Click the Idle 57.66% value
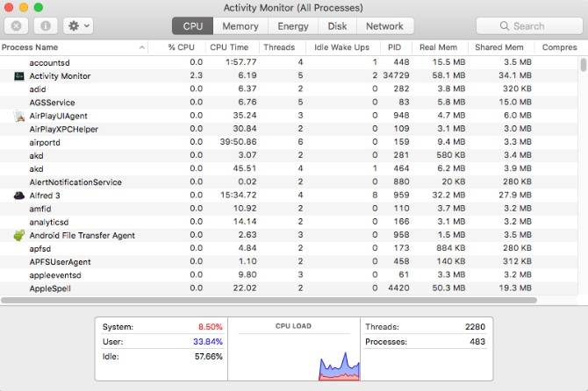 click(209, 357)
